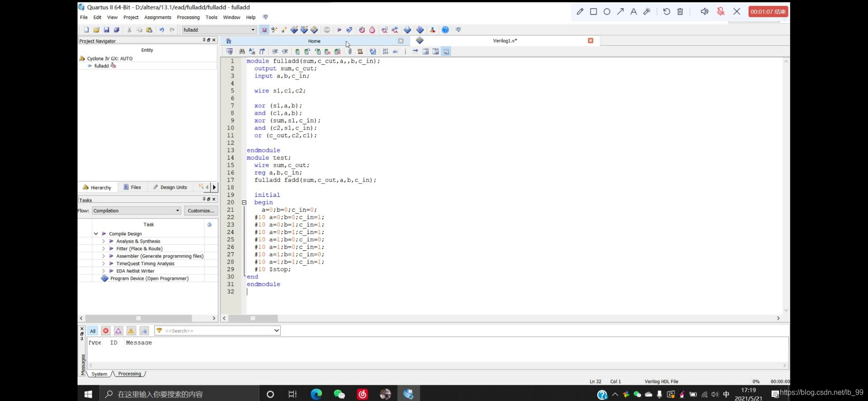Screen dimensions: 868x401
Task: Click the editor horizontal scrollbar thumb
Action: pos(253,318)
